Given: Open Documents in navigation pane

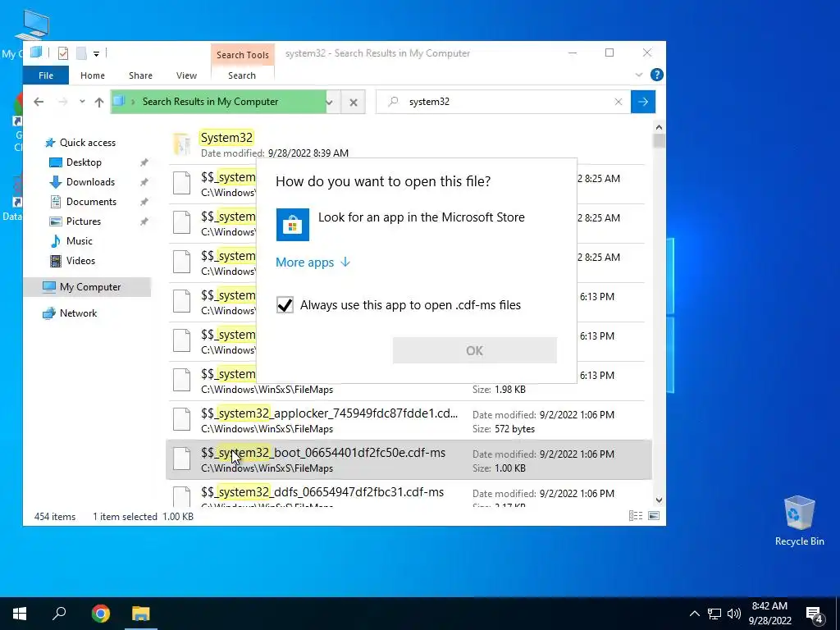Looking at the screenshot, I should tap(91, 202).
